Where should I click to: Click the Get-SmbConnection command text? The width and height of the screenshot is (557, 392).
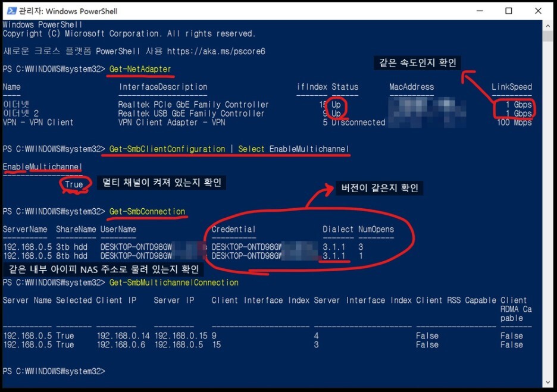[147, 212]
